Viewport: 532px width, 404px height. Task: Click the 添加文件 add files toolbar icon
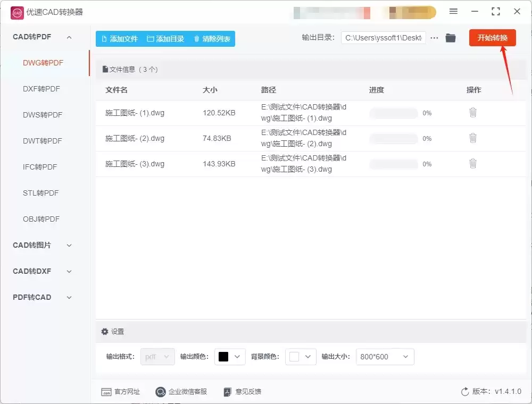click(x=104, y=38)
